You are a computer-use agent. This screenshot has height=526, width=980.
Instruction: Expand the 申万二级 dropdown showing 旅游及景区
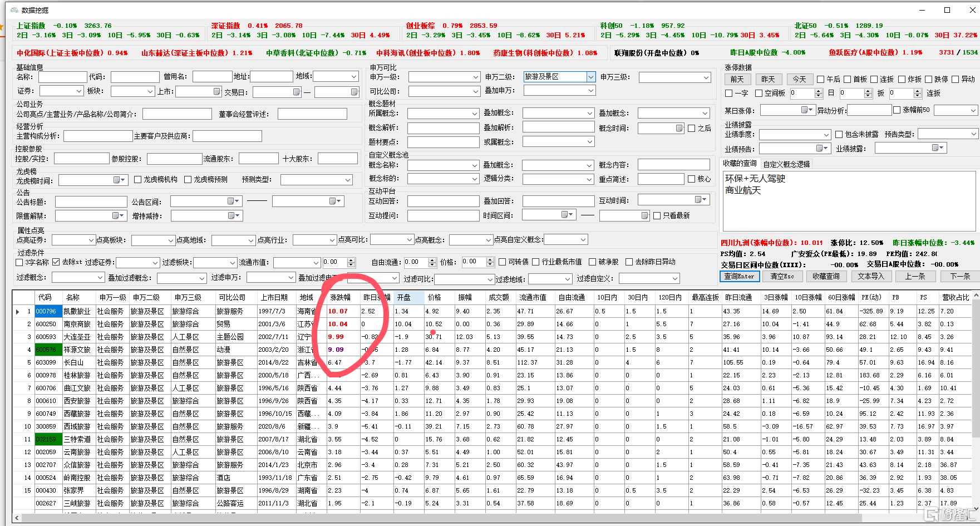tap(590, 77)
